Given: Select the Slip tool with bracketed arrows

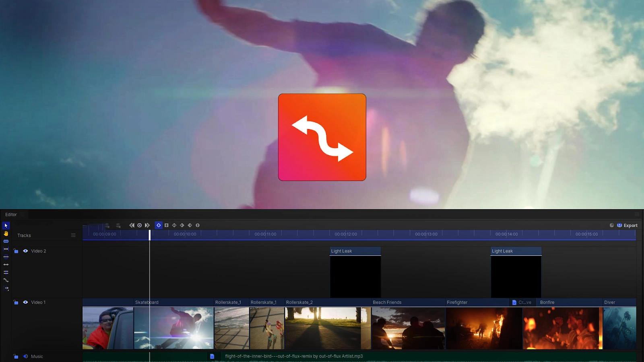Looking at the screenshot, I should coord(6,249).
